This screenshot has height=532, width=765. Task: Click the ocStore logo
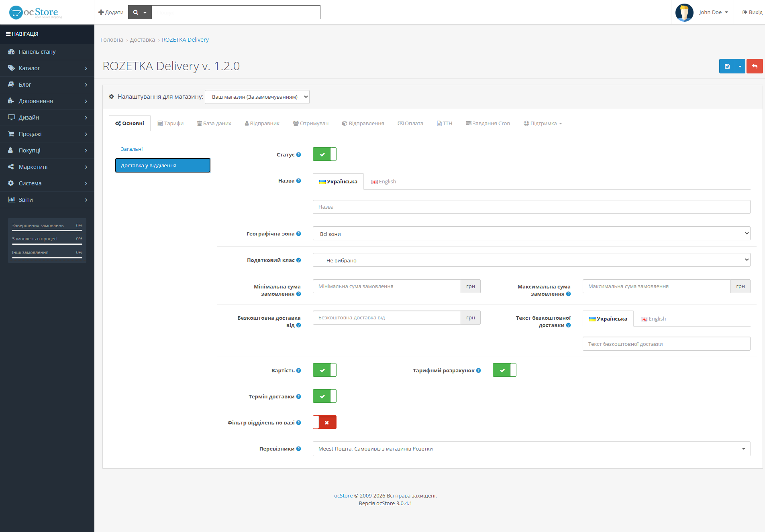(x=35, y=12)
